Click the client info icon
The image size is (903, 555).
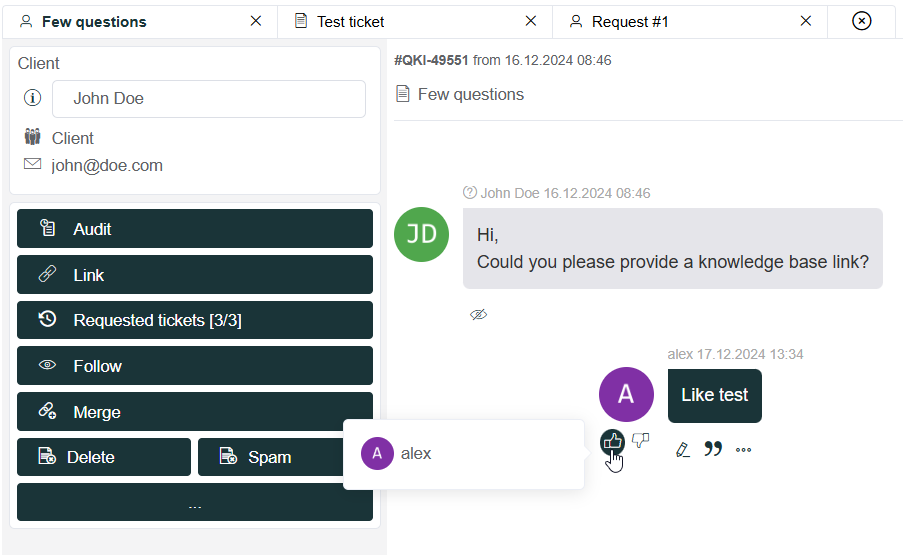click(x=32, y=98)
